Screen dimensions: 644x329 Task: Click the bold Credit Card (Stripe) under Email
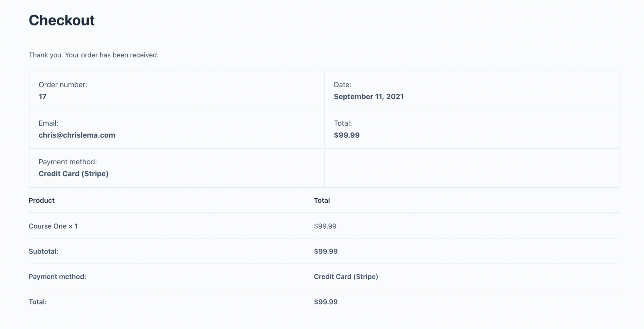(x=73, y=173)
